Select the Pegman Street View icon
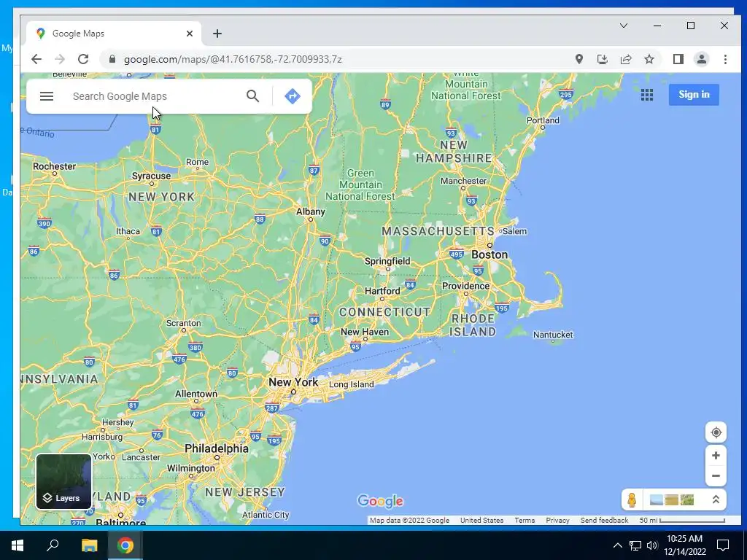747x560 pixels. (x=632, y=500)
